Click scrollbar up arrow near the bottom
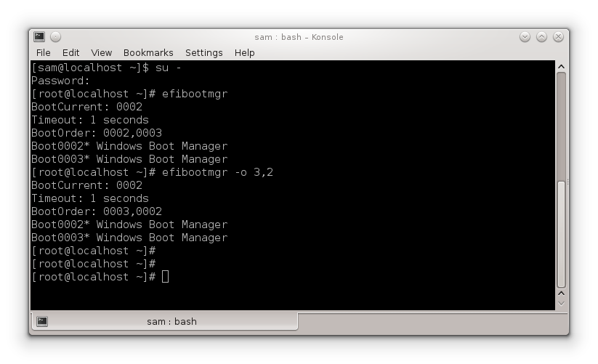The height and width of the screenshot is (364, 598). (x=561, y=294)
